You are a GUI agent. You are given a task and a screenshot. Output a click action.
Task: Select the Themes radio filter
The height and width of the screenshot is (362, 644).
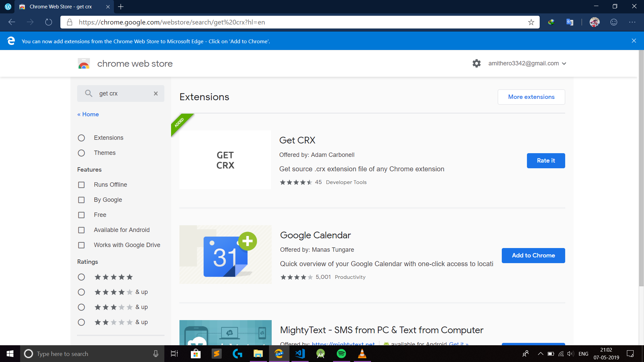click(81, 153)
